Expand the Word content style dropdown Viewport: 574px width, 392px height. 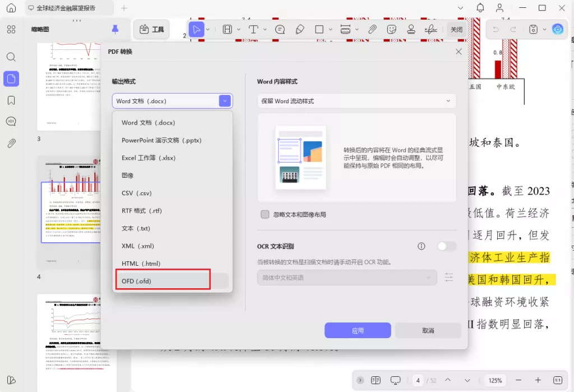tap(356, 101)
